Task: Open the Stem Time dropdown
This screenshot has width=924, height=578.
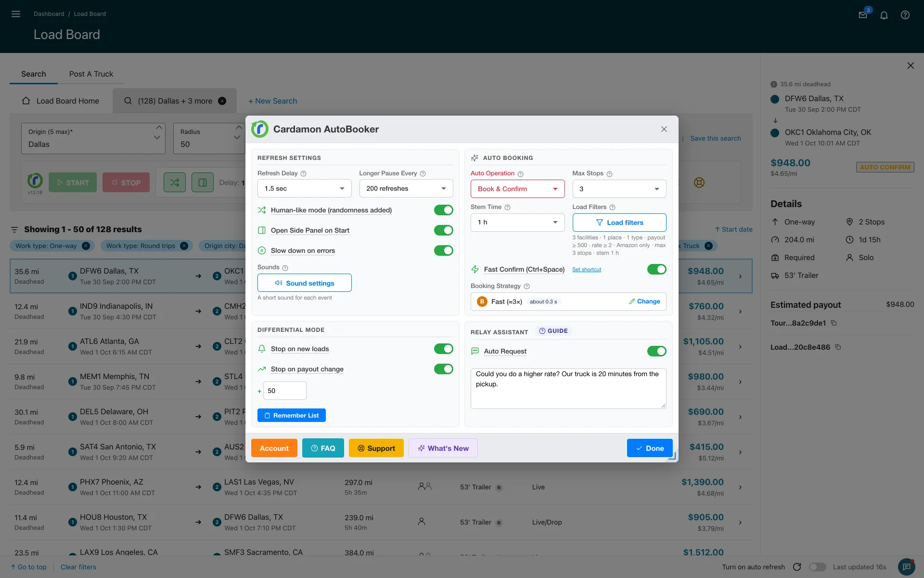Action: [x=518, y=222]
